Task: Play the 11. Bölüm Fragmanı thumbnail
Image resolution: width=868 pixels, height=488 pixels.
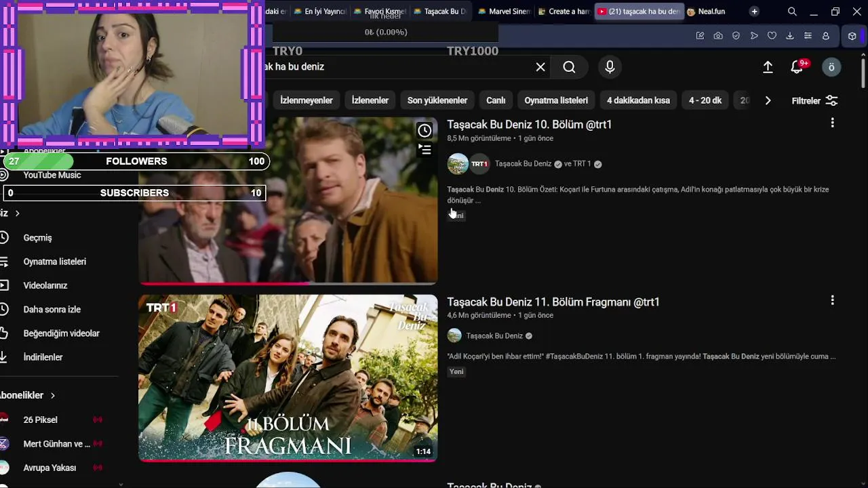Action: (x=288, y=378)
